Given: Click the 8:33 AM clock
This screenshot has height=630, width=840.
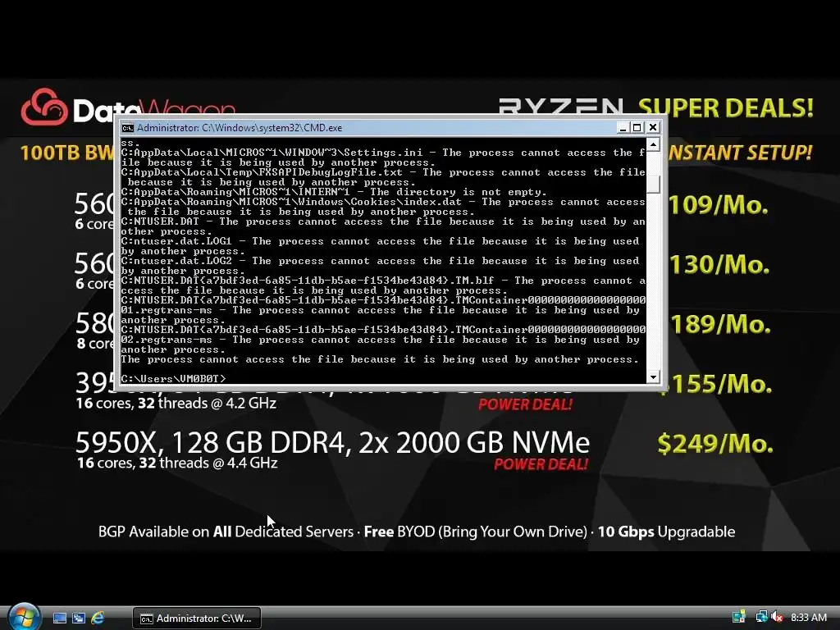Looking at the screenshot, I should [x=808, y=618].
